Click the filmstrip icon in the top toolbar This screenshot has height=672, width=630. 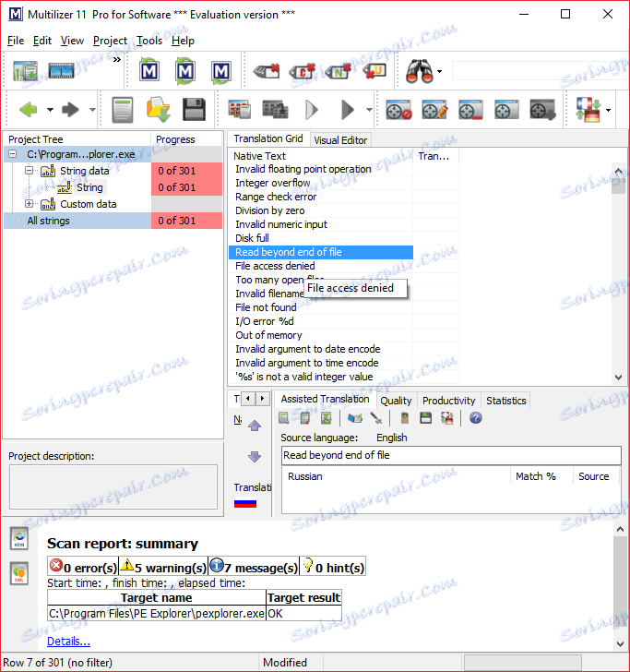(x=61, y=71)
